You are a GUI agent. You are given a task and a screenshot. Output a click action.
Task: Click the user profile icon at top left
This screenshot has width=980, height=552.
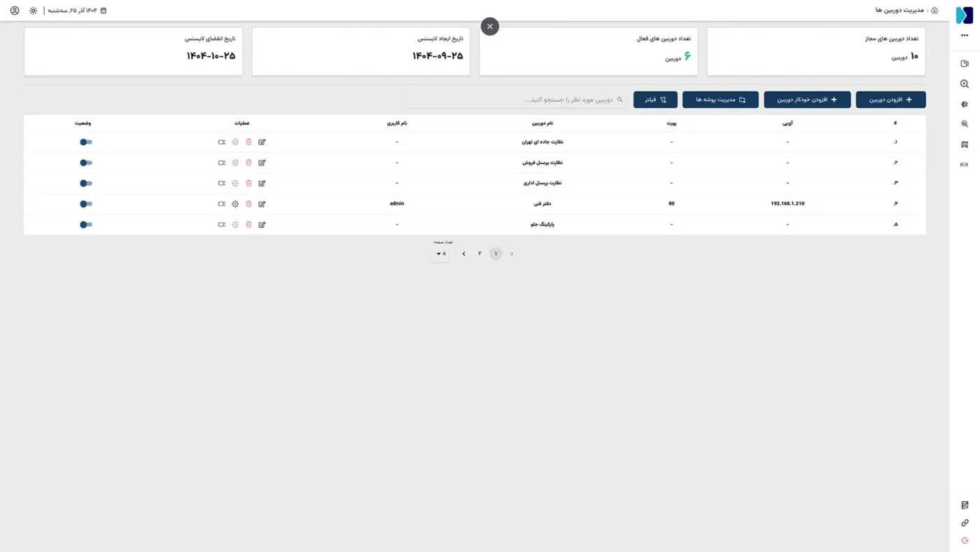(x=15, y=11)
